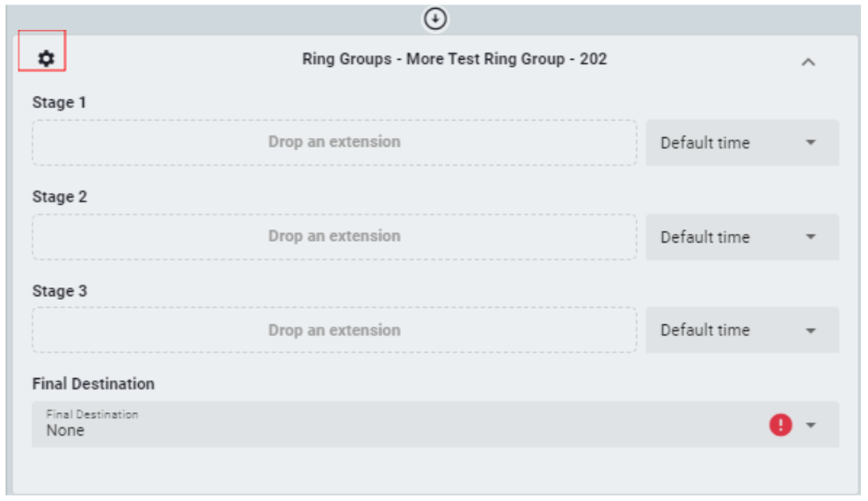Click the Stage 1 label
Viewport: 868px width, 501px height.
[x=60, y=103]
